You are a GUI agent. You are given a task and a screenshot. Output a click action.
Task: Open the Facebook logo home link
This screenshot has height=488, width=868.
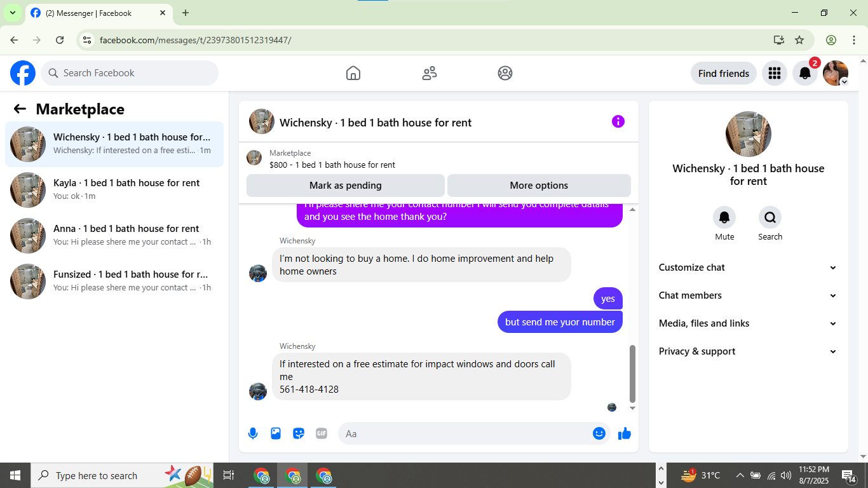(x=23, y=73)
